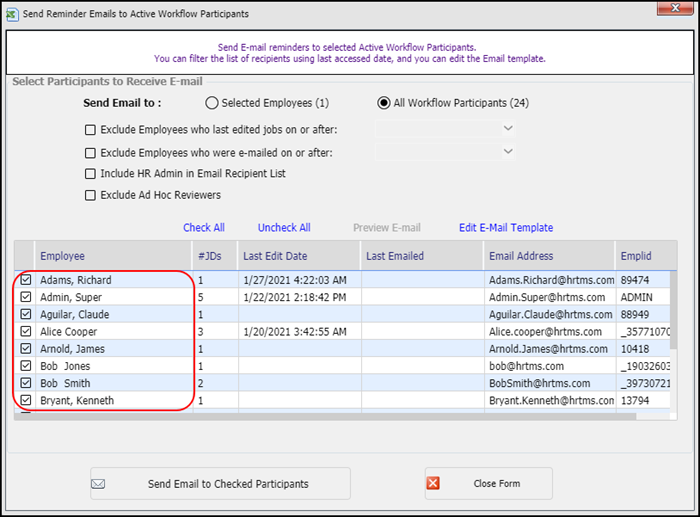Open the Edit E-Mail Template link
This screenshot has width=700, height=517.
click(x=505, y=228)
